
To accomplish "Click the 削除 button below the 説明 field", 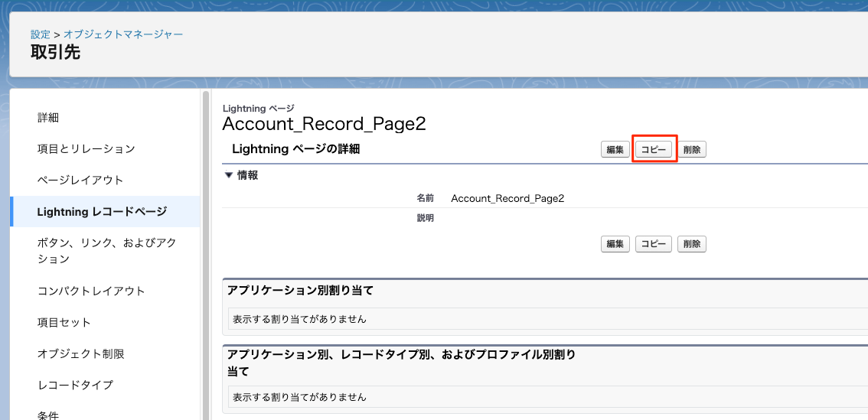I will 692,244.
